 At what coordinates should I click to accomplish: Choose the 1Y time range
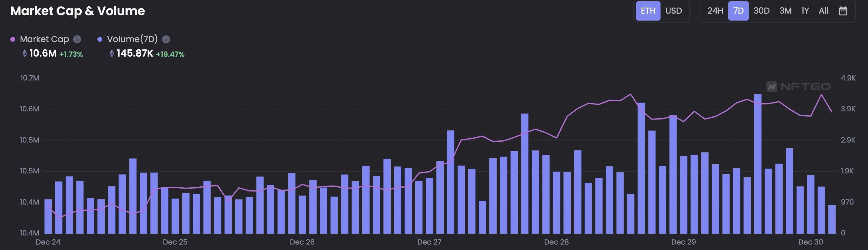[x=805, y=11]
